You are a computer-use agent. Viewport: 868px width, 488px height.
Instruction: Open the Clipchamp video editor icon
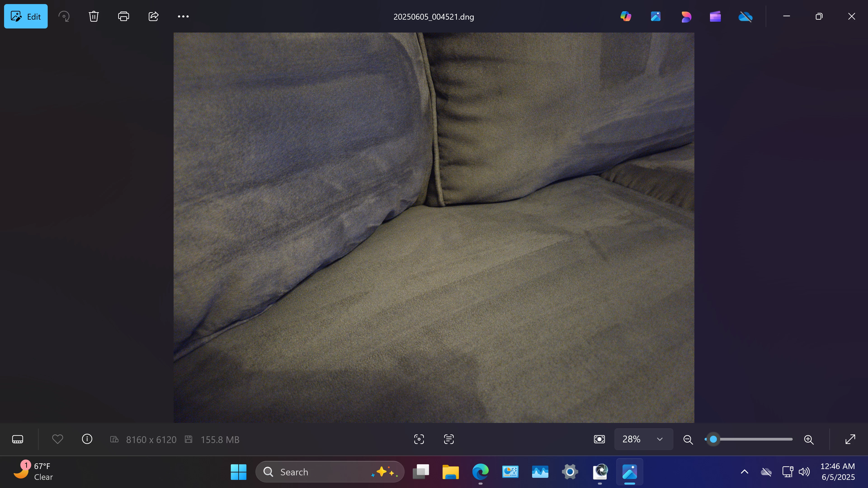pos(715,16)
